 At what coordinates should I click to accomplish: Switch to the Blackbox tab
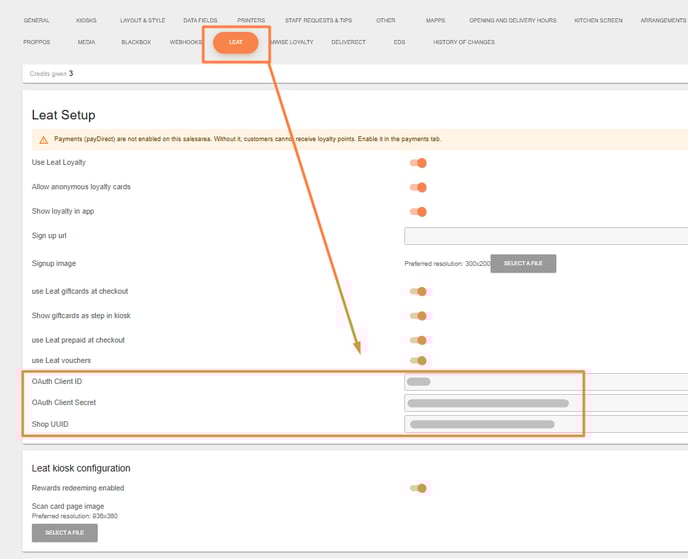(136, 42)
